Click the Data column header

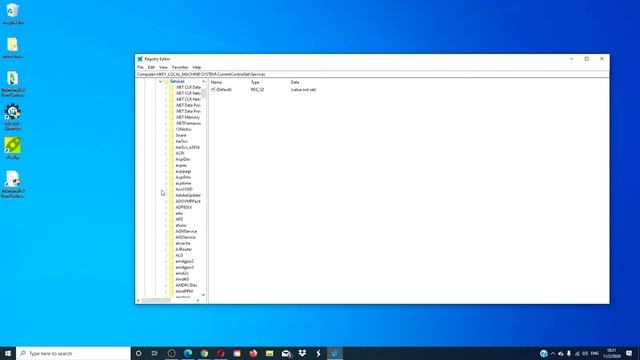point(295,82)
